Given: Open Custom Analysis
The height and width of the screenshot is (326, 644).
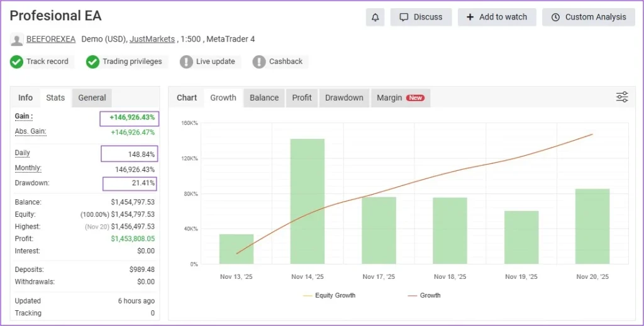Looking at the screenshot, I should click(588, 18).
